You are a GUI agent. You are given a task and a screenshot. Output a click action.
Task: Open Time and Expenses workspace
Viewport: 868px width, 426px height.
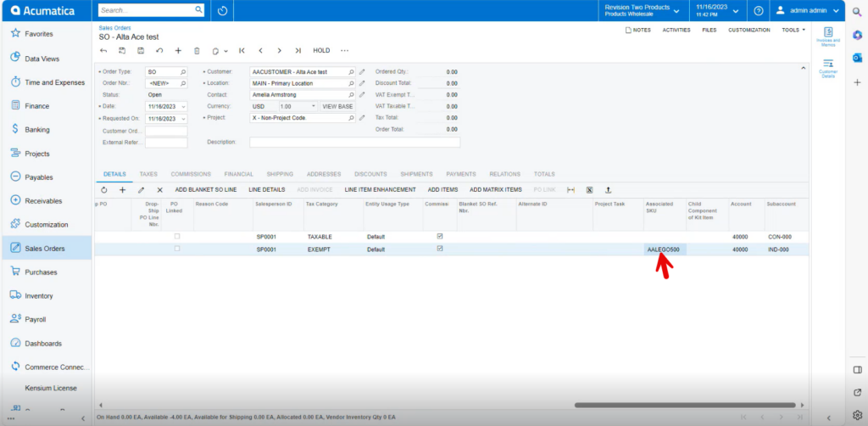click(x=46, y=82)
